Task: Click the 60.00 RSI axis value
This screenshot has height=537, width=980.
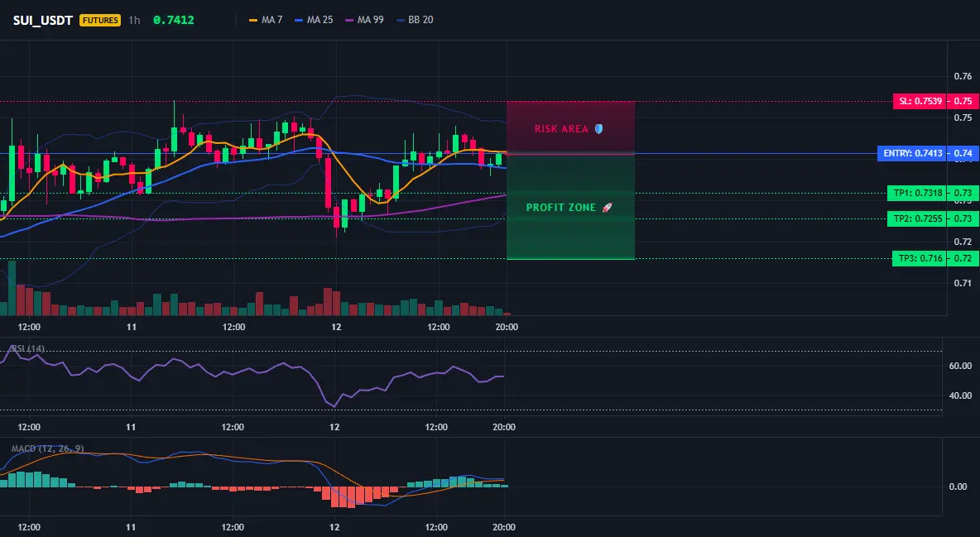Action: tap(961, 366)
